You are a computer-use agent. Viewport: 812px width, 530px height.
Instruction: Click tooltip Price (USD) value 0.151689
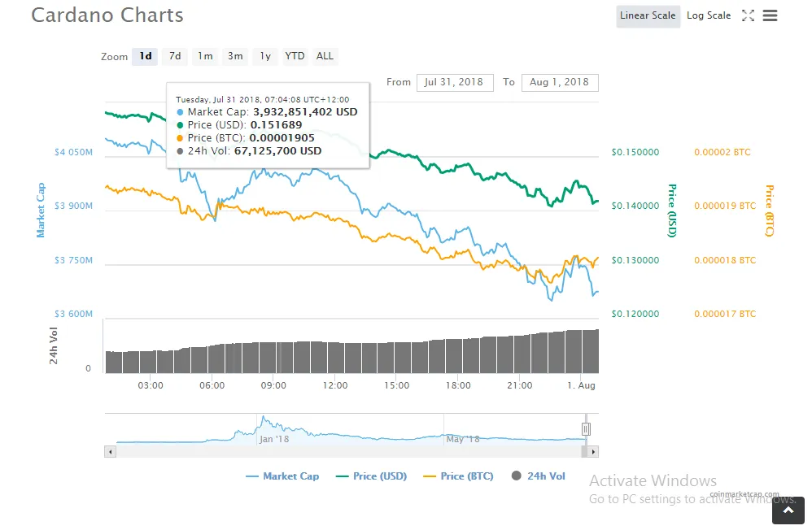click(x=276, y=124)
